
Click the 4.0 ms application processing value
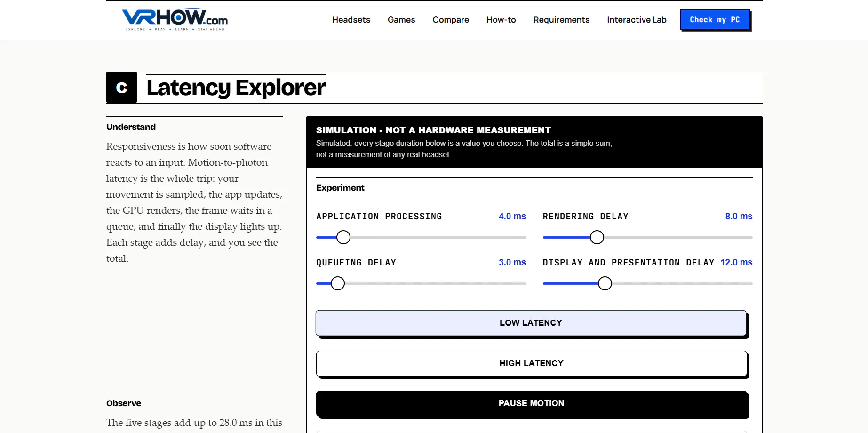point(512,216)
